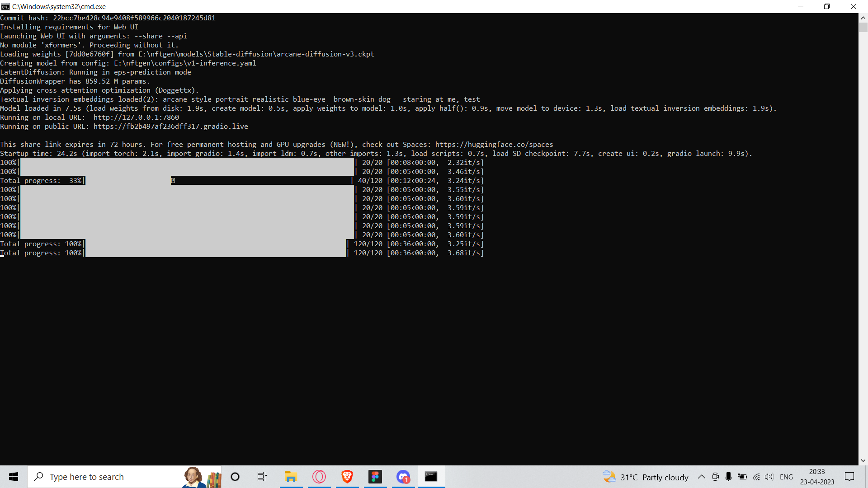
Task: Open Cortana from the taskbar
Action: point(235,477)
